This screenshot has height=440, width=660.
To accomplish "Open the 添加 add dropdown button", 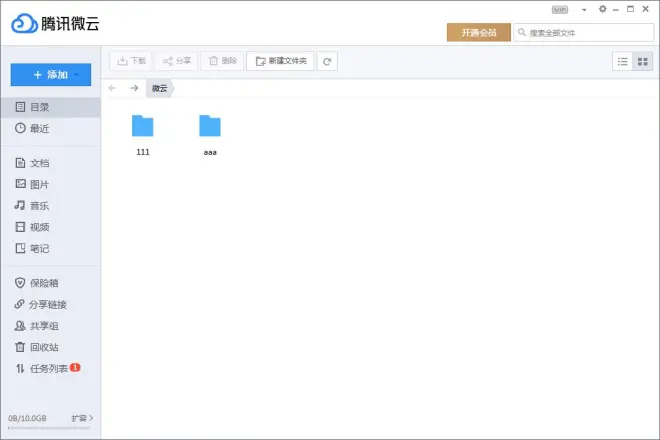I will (x=51, y=74).
